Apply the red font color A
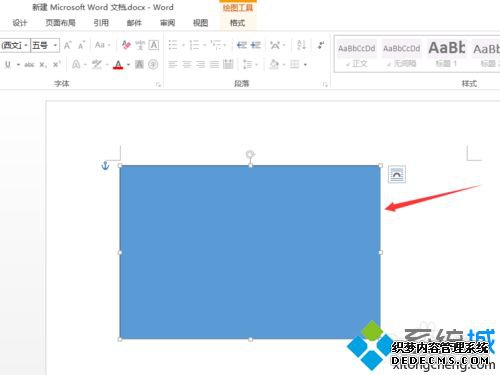This screenshot has height=375, width=500. tap(118, 64)
